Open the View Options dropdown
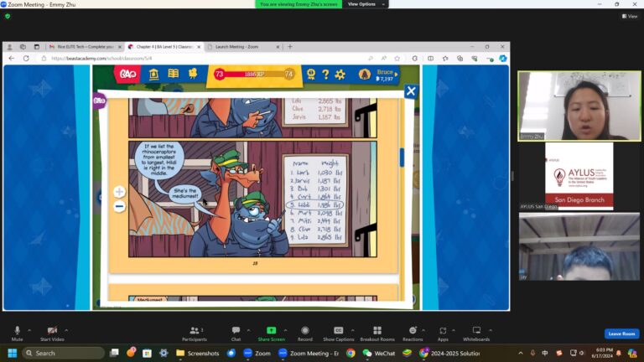Viewport: 644px width, 362px height. tap(365, 4)
